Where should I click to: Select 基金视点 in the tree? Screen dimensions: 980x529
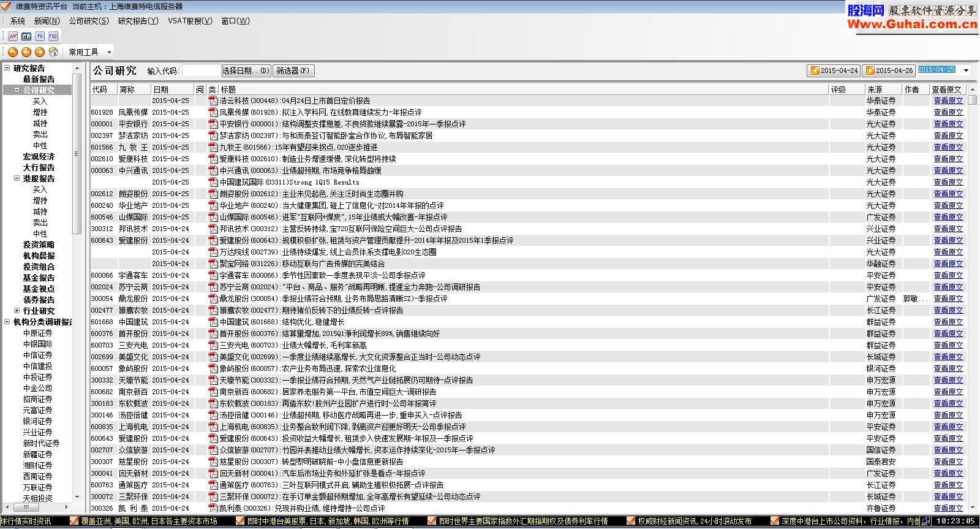(x=39, y=289)
